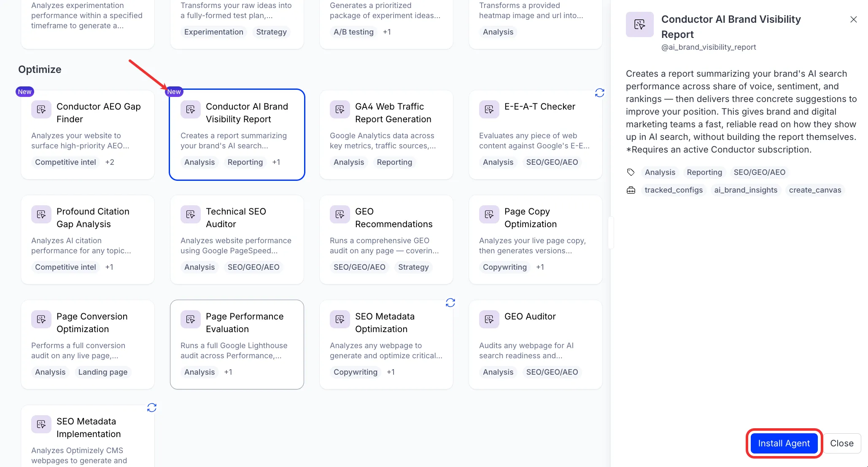
Task: Click the Page Conversion Optimization agent icon
Action: tap(41, 319)
